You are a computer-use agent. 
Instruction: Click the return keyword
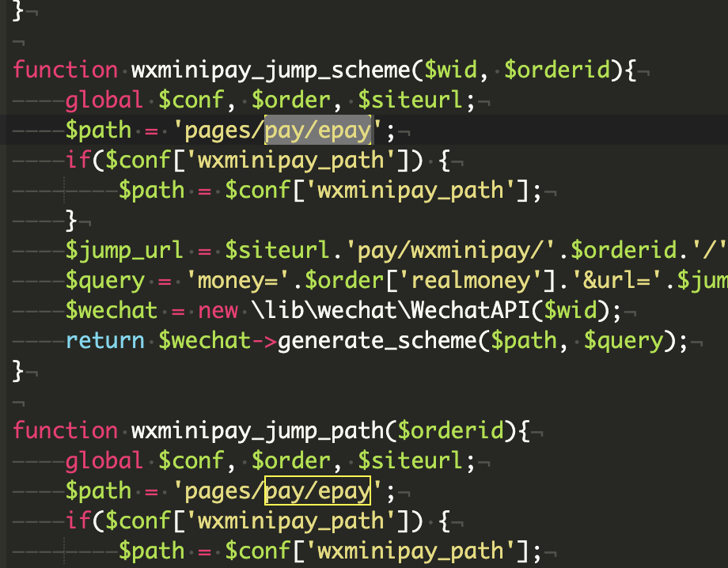(x=105, y=341)
